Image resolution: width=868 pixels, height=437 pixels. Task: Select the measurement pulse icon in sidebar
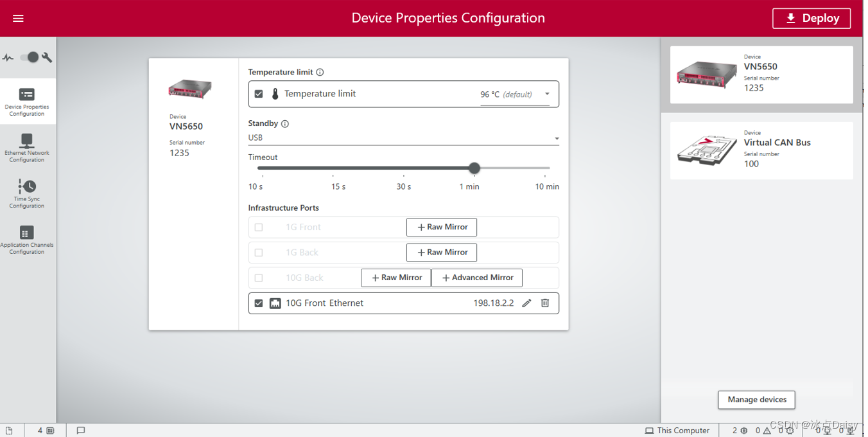click(8, 57)
